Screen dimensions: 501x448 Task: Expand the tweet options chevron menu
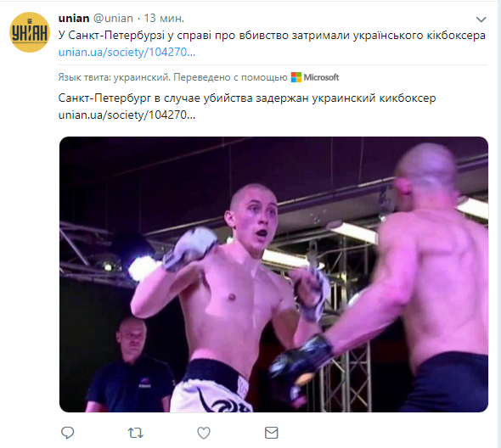tap(481, 20)
